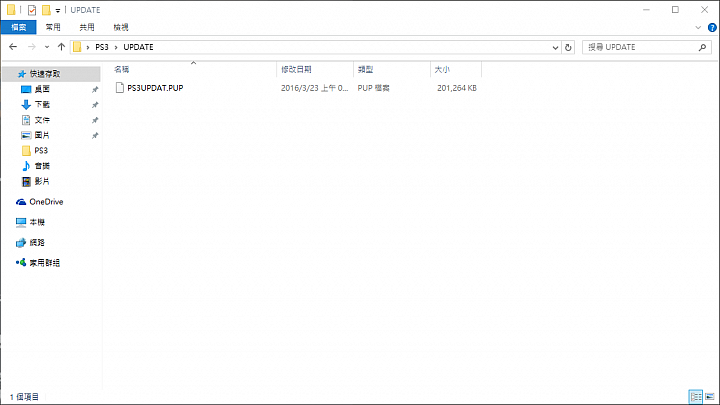Go up one folder level
Image resolution: width=720 pixels, height=405 pixels.
tap(61, 47)
